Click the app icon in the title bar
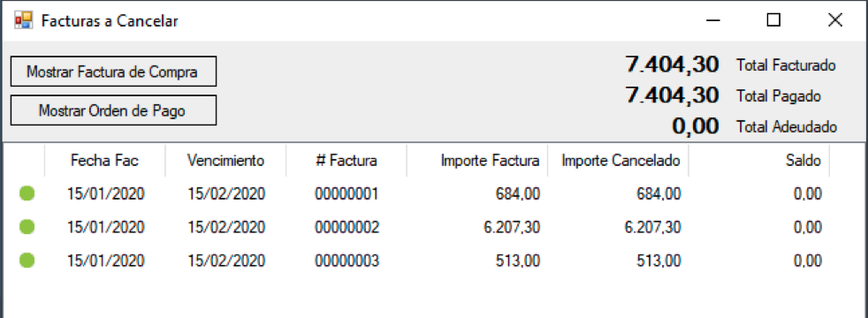Viewport: 868px width, 318px height. 23,20
